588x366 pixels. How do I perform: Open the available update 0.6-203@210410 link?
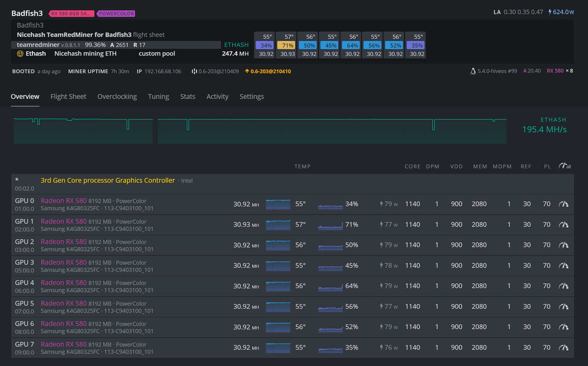(271, 71)
